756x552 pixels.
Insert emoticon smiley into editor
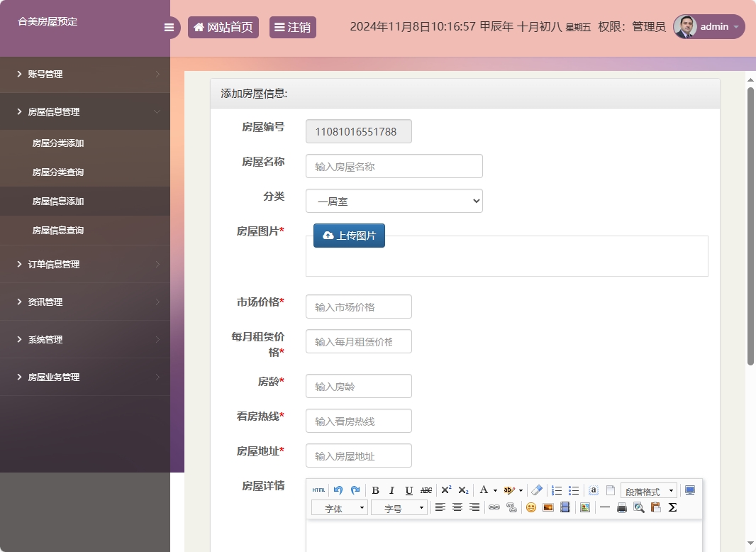[x=530, y=507]
